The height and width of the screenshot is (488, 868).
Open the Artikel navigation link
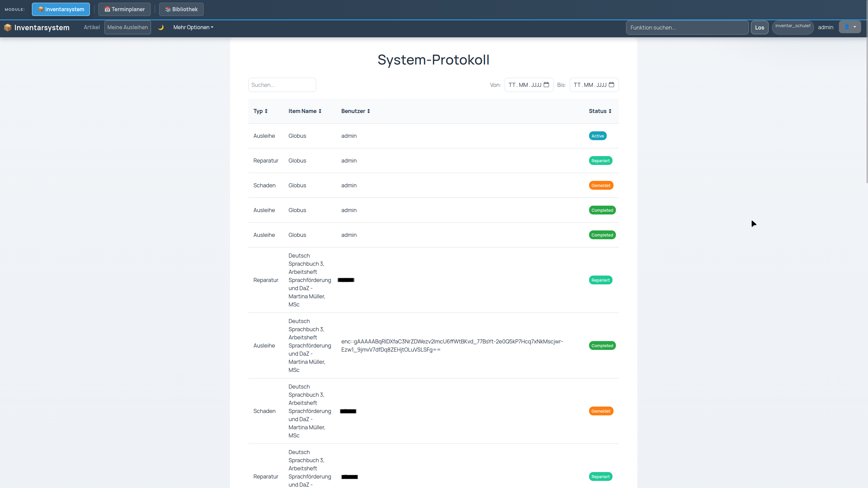tap(92, 27)
